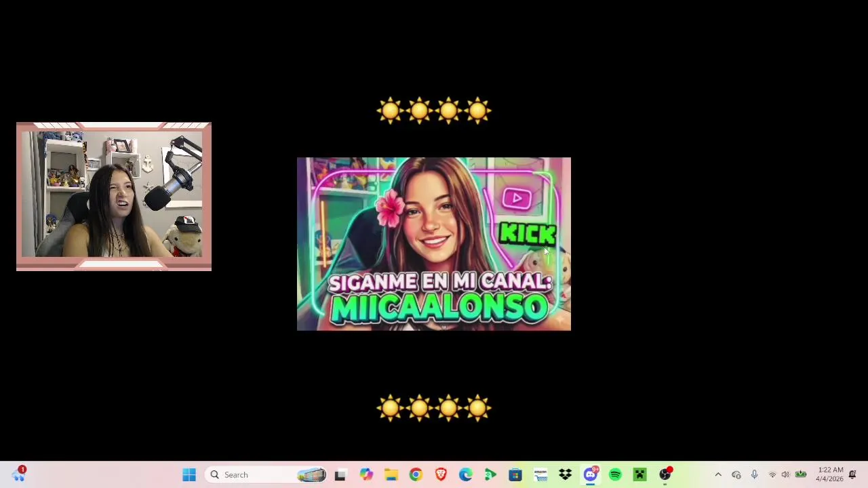Launch Google Chrome from the taskbar
The height and width of the screenshot is (488, 868).
(x=416, y=474)
